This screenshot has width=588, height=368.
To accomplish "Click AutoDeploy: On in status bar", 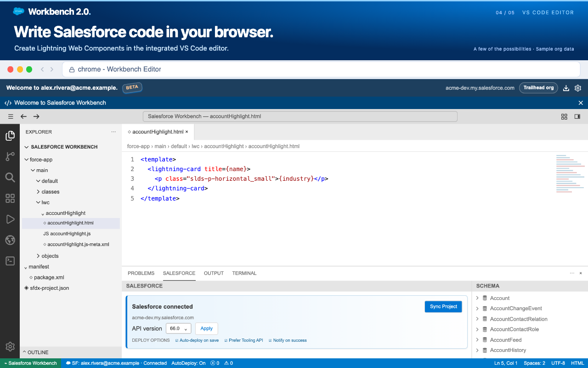I will click(x=189, y=363).
